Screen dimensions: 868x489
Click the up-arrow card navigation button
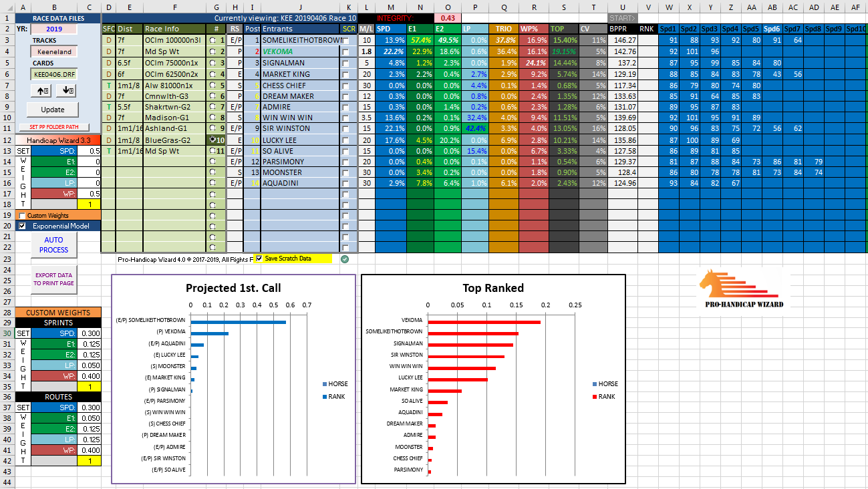click(x=44, y=91)
